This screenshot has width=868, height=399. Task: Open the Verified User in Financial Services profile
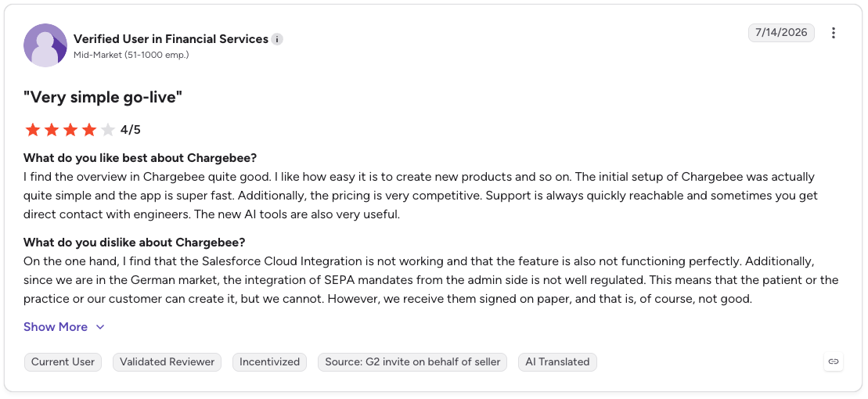point(171,39)
